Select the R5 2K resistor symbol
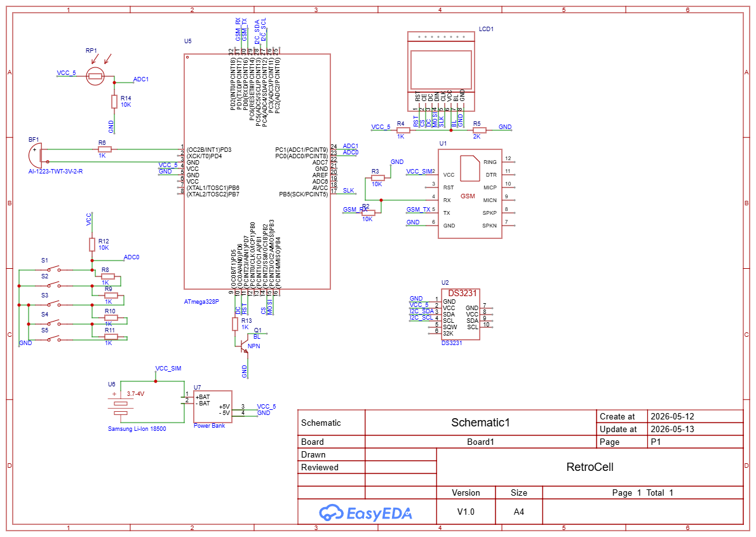This screenshot has height=537, width=756. (x=479, y=130)
